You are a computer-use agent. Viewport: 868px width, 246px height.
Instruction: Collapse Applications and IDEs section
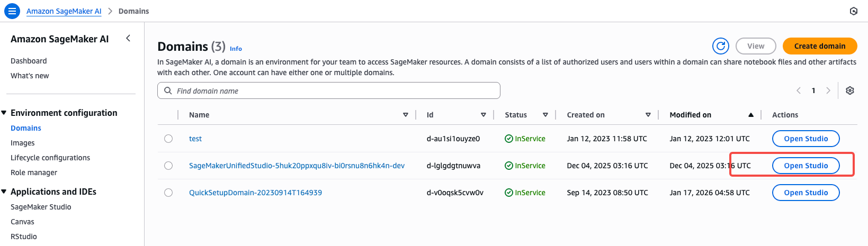pyautogui.click(x=4, y=192)
